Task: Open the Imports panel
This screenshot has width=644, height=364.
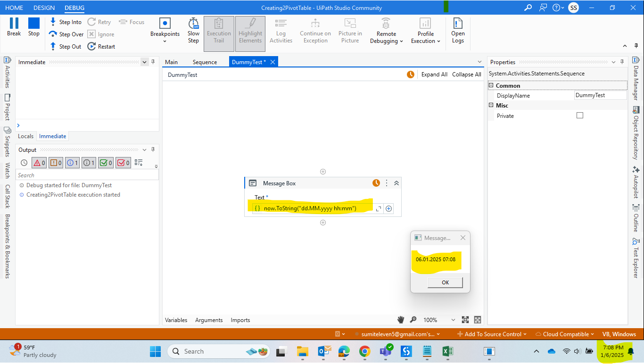Action: point(240,320)
